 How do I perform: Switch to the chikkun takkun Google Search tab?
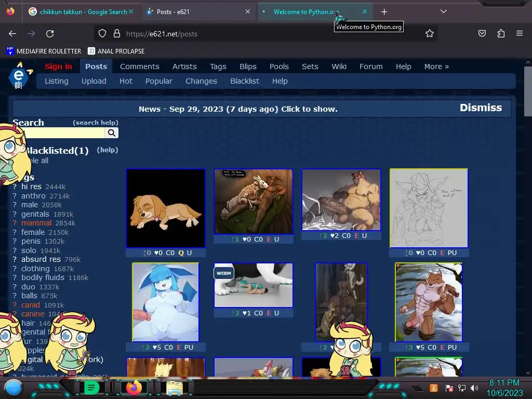click(x=82, y=12)
